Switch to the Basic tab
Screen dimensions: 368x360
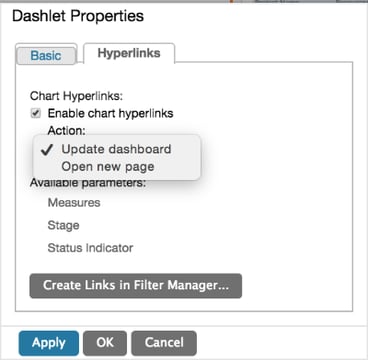(46, 55)
